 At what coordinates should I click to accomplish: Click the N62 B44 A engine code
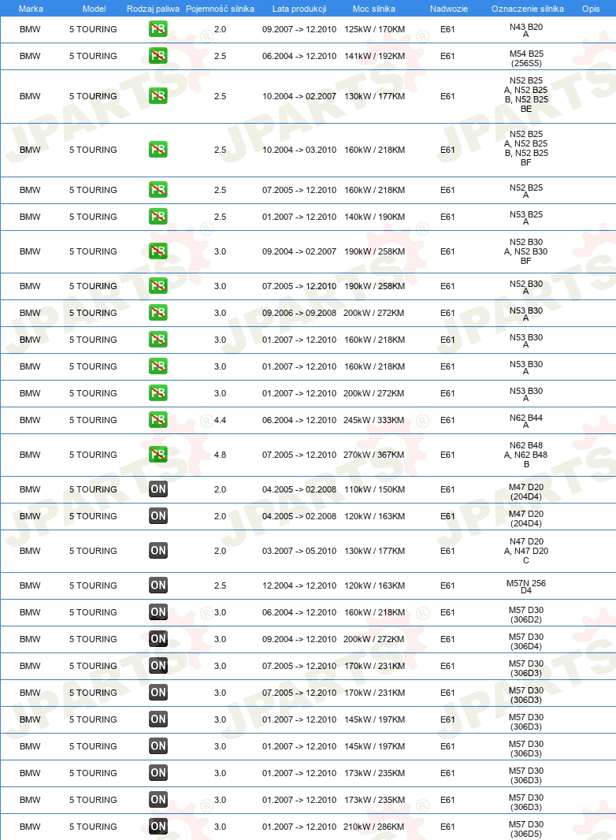point(526,421)
